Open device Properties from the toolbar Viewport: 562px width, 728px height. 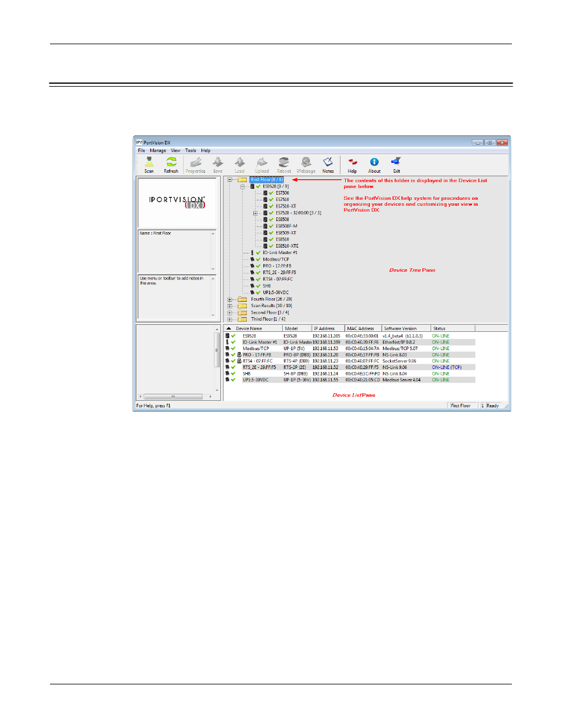(196, 165)
